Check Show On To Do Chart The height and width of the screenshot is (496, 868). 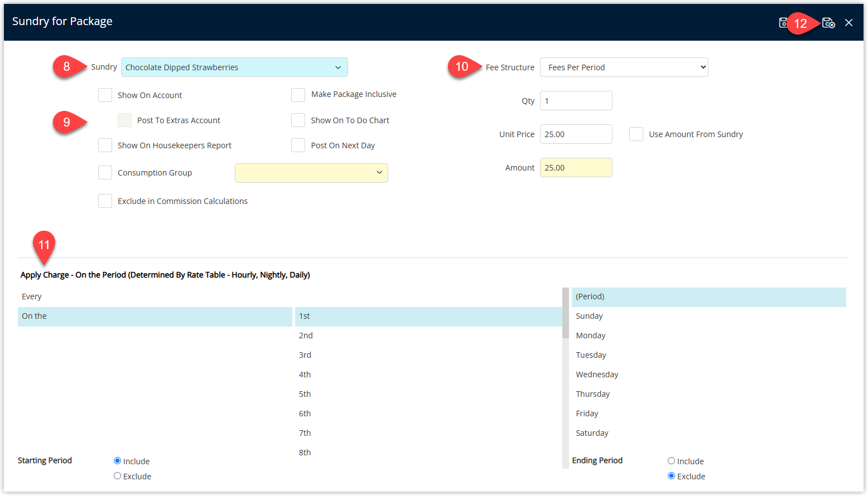click(298, 120)
